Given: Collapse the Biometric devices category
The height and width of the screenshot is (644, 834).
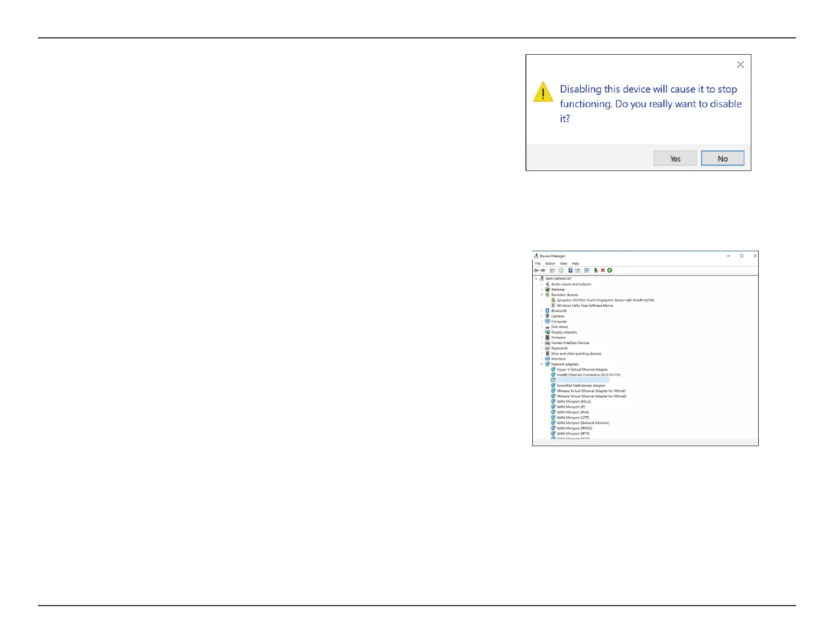Looking at the screenshot, I should tap(541, 295).
